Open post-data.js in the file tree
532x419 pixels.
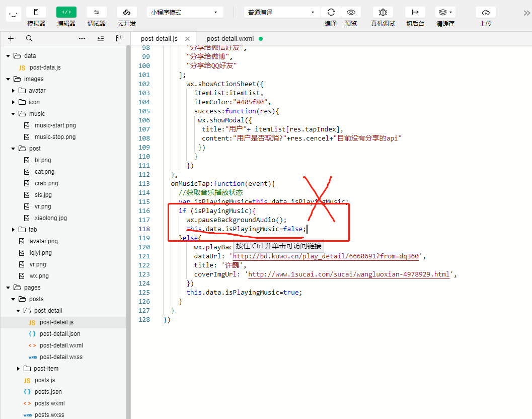click(x=45, y=67)
